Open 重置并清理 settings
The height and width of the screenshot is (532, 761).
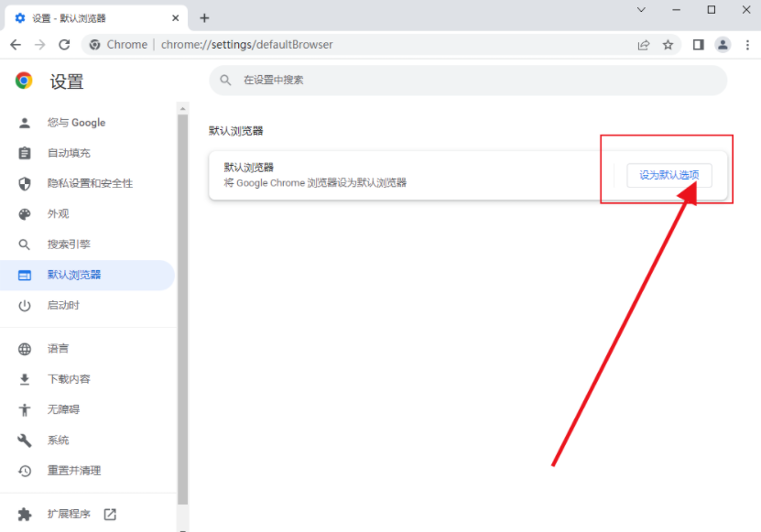coord(87,471)
